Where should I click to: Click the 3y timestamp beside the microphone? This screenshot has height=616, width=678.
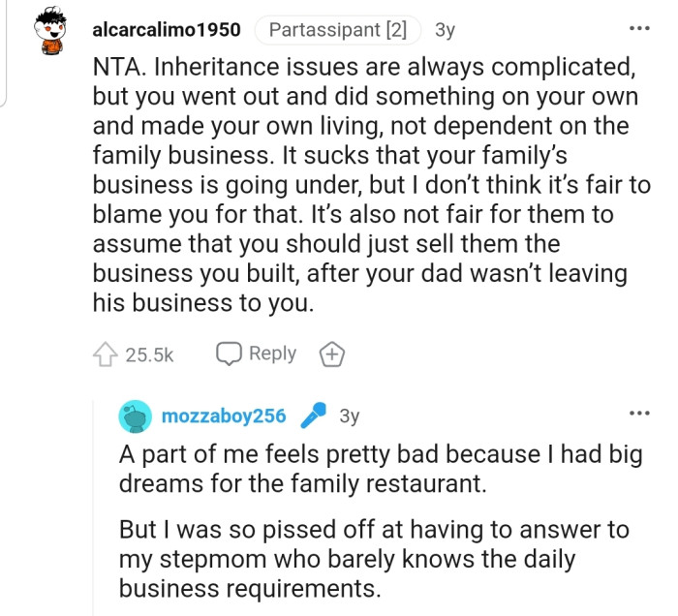349,416
